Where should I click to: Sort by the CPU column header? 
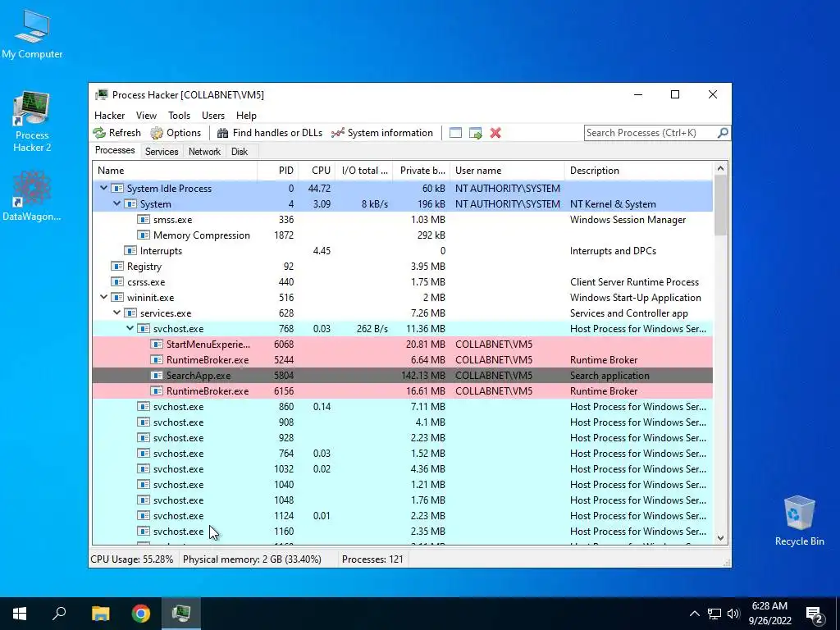(x=317, y=171)
